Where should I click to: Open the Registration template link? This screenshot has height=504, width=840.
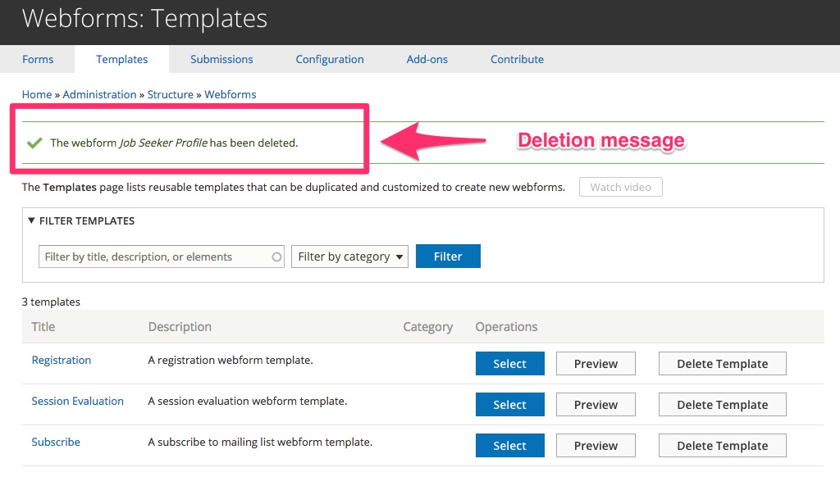click(x=61, y=360)
